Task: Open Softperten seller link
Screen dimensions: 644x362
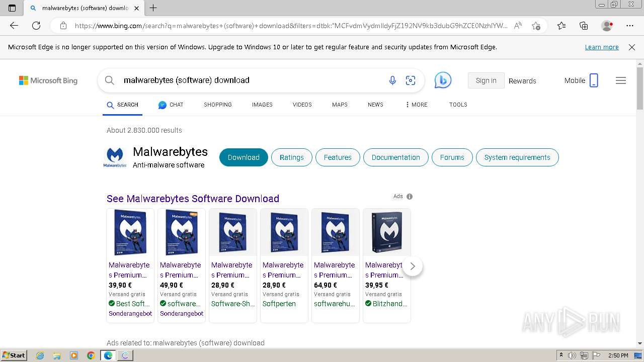Action: pyautogui.click(x=279, y=304)
